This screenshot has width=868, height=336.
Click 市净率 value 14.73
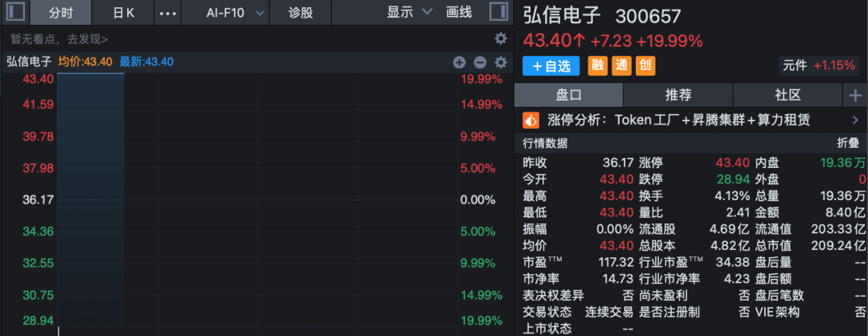[x=618, y=278]
